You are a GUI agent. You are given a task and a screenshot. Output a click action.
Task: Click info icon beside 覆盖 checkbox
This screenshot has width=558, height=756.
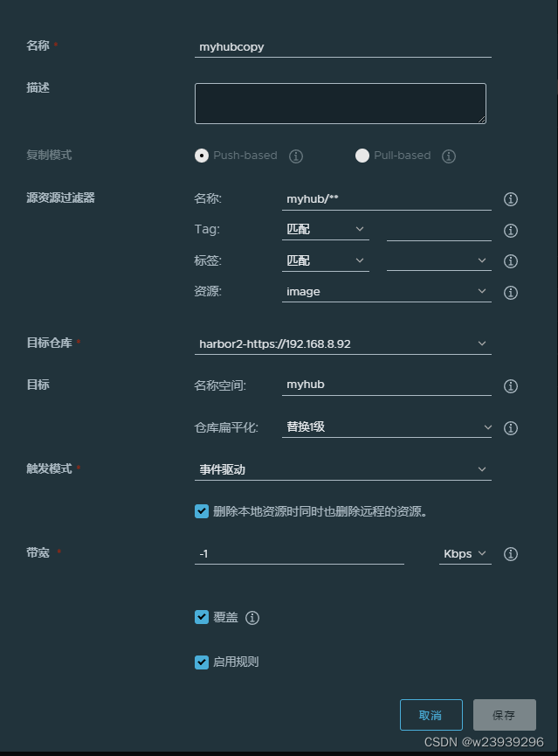(x=252, y=618)
